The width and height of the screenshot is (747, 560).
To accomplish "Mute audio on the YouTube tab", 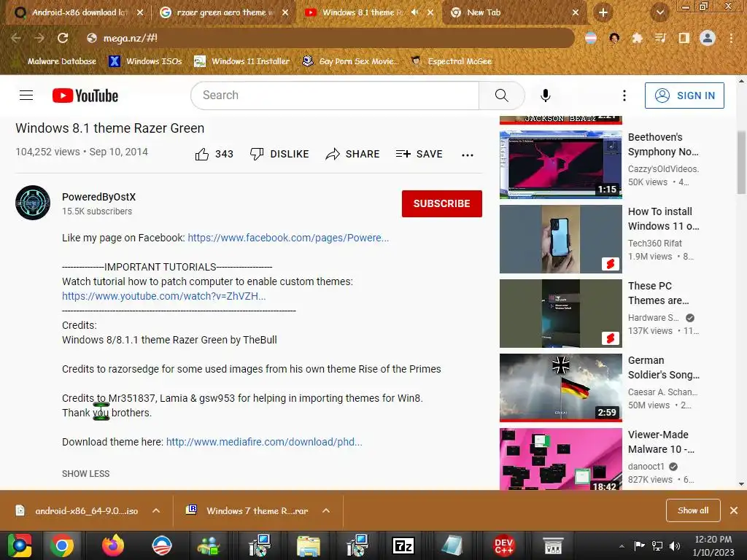I will pyautogui.click(x=414, y=12).
